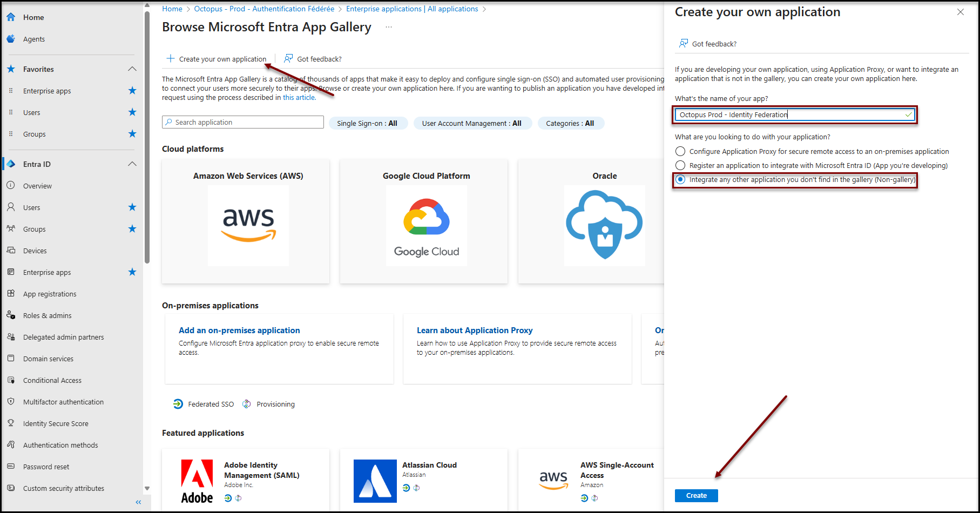Screen dimensions: 980x513
Task: Click the plus icon for Create your own application
Action: click(171, 59)
